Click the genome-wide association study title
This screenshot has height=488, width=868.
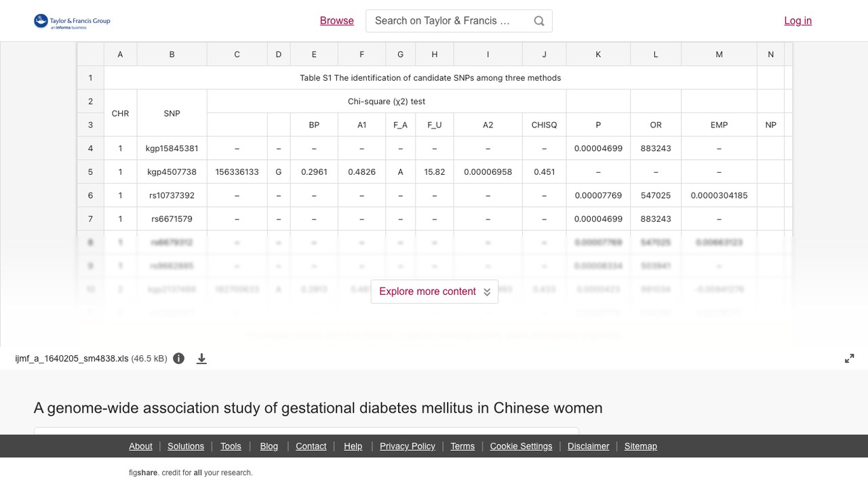pyautogui.click(x=318, y=408)
